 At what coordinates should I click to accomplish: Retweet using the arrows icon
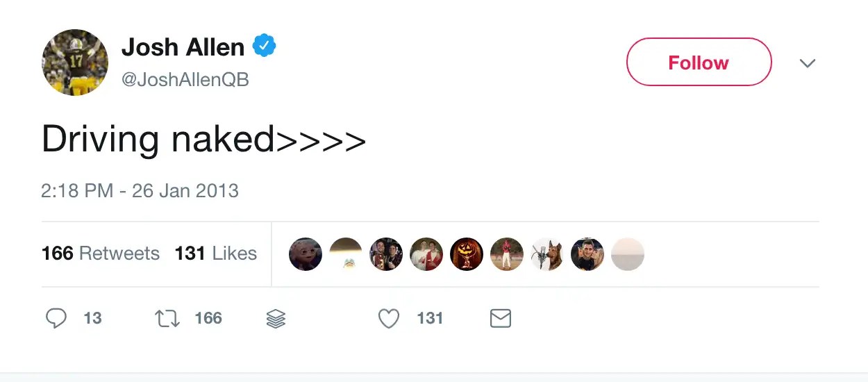pyautogui.click(x=167, y=319)
